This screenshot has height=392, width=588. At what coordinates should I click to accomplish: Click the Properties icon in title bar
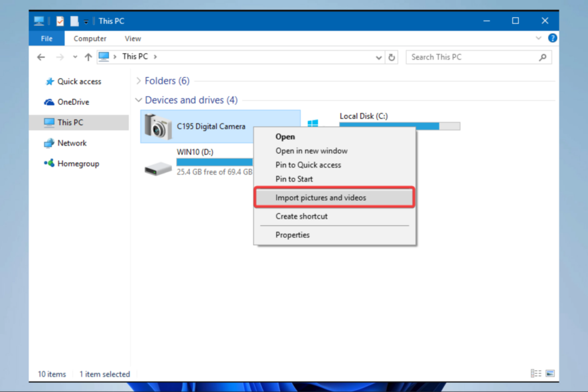pyautogui.click(x=60, y=21)
